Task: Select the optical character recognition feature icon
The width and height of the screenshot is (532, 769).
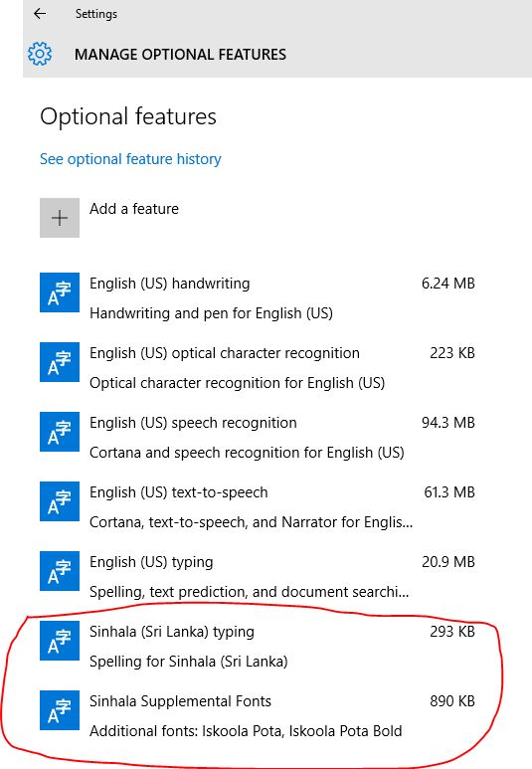Action: (60, 362)
